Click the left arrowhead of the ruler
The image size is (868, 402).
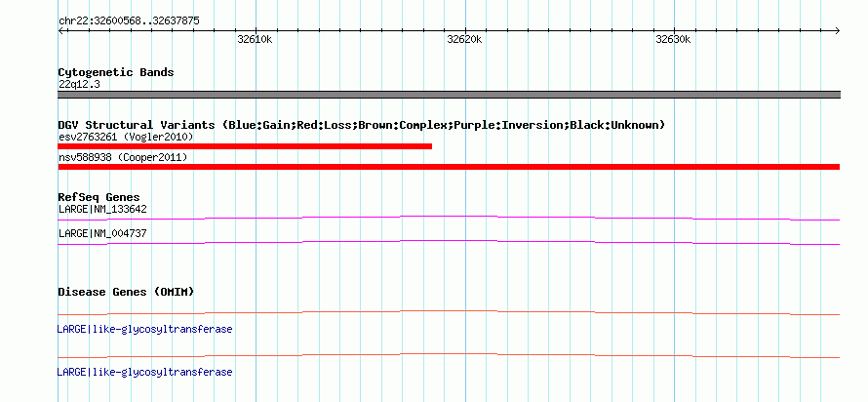60,31
